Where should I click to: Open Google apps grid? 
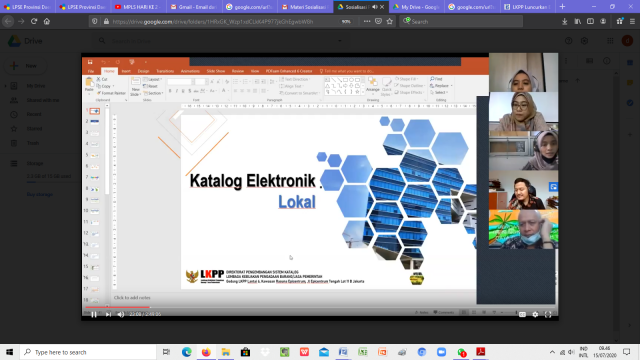(x=610, y=41)
